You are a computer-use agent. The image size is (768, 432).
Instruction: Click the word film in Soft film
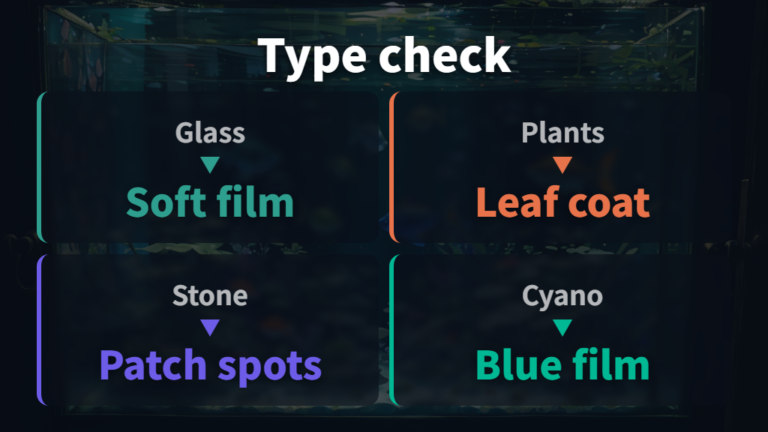tap(255, 202)
